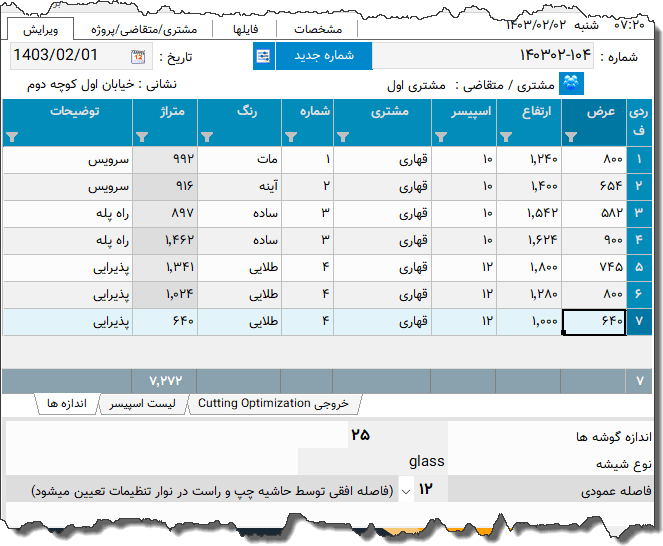Expand the فاصله عمودی dropdown arrow
The image size is (663, 546).
coord(406,491)
